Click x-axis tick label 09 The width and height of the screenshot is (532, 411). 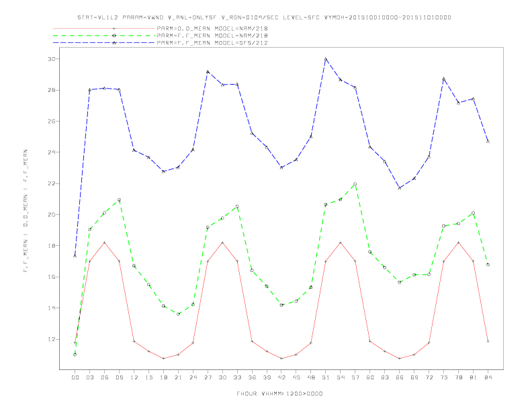[x=119, y=377]
